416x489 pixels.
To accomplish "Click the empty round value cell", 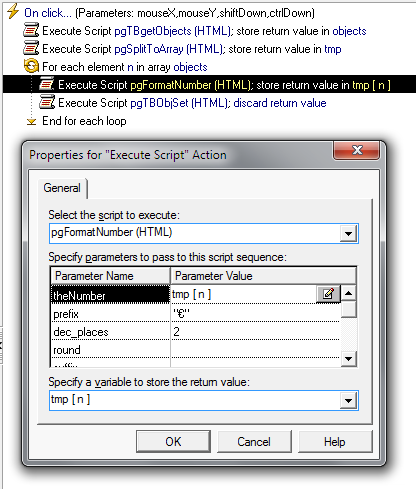I will (x=256, y=349).
